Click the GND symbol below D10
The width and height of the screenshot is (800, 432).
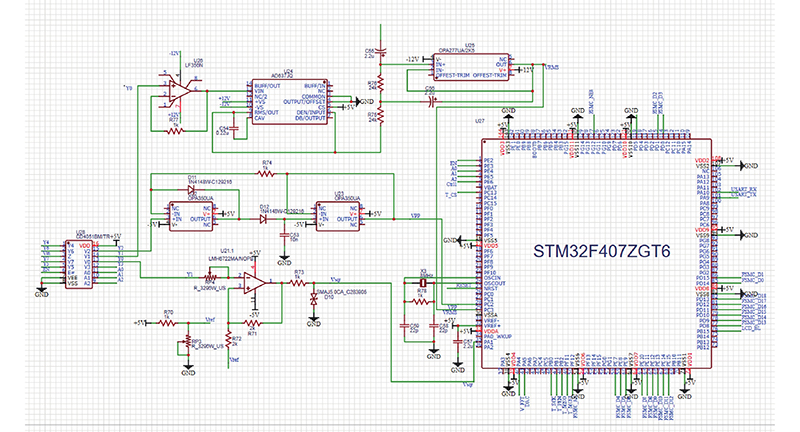click(x=314, y=320)
